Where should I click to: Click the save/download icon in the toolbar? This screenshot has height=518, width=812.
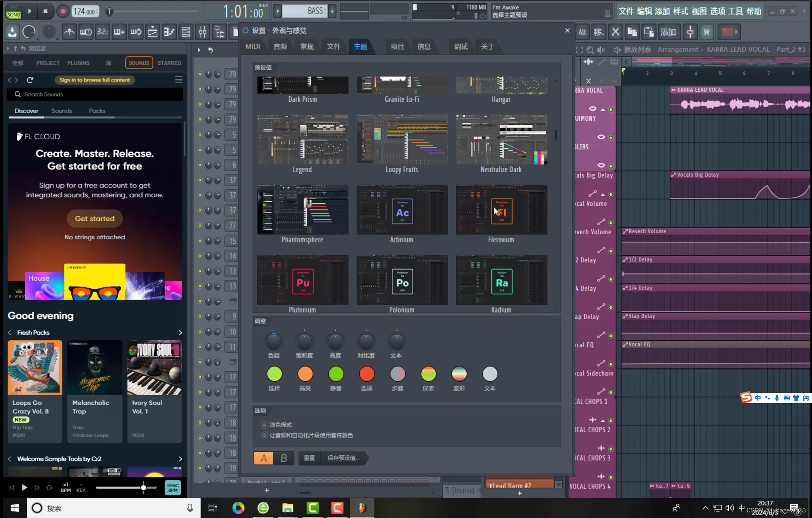12,32
